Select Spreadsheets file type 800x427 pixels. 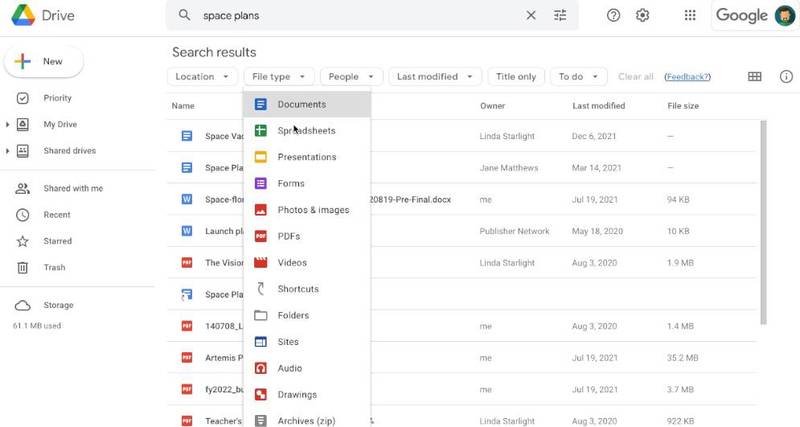pyautogui.click(x=307, y=131)
